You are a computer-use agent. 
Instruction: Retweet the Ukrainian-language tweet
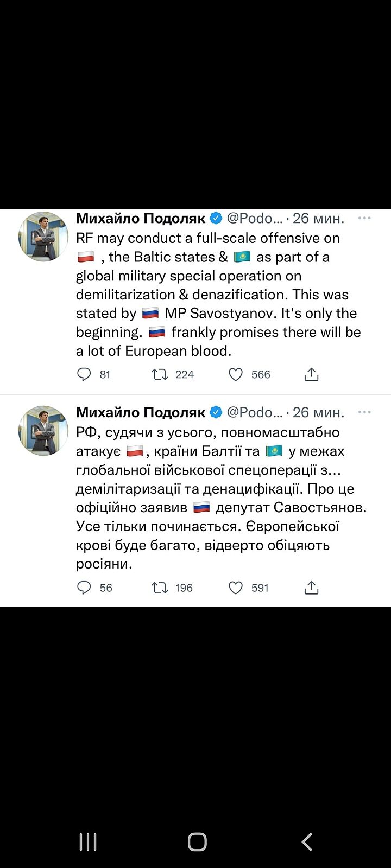pyautogui.click(x=160, y=588)
